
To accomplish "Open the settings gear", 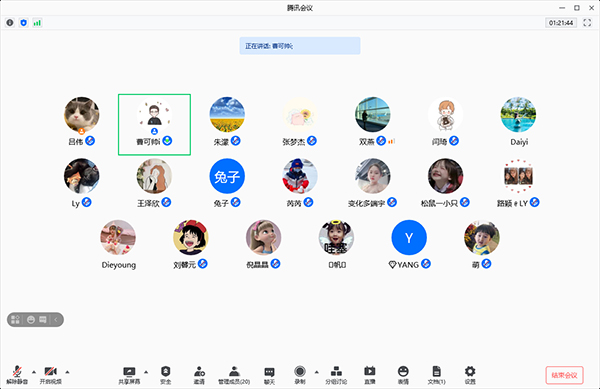I will click(470, 374).
